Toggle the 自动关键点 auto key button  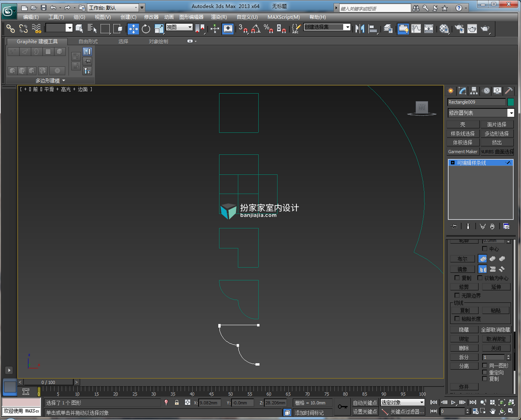point(365,403)
